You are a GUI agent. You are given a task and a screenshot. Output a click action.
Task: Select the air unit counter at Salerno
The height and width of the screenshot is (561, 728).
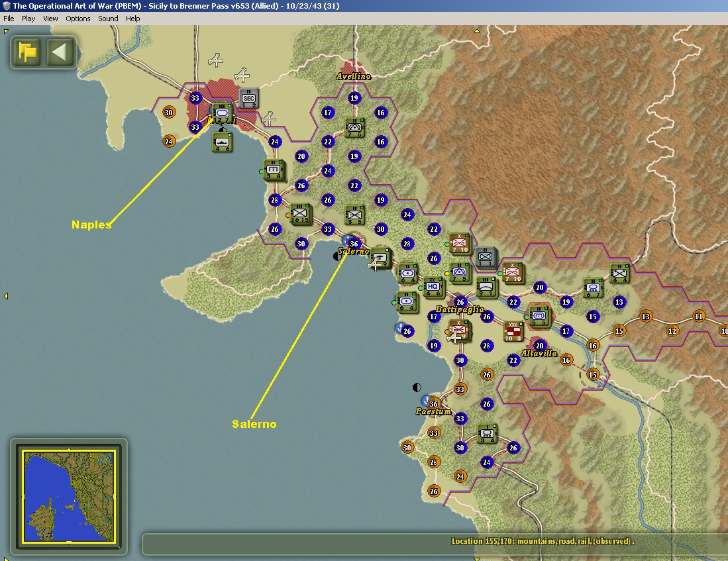coord(381,259)
